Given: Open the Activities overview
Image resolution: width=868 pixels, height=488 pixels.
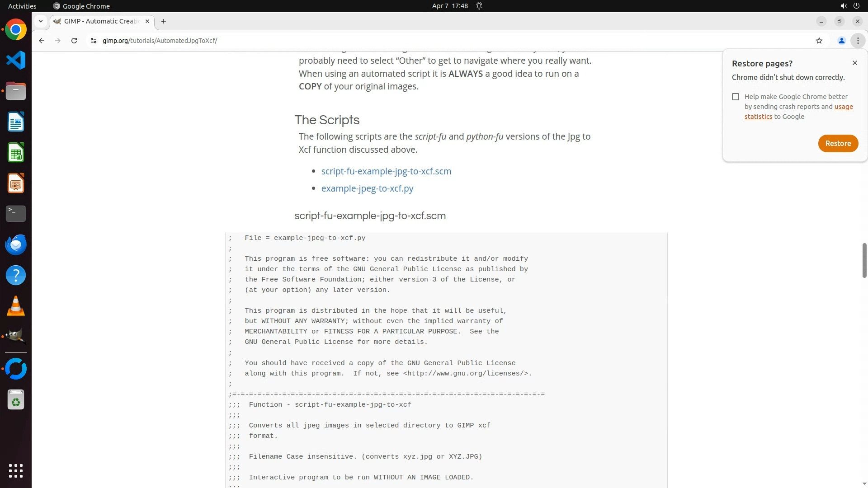Looking at the screenshot, I should click(x=22, y=6).
